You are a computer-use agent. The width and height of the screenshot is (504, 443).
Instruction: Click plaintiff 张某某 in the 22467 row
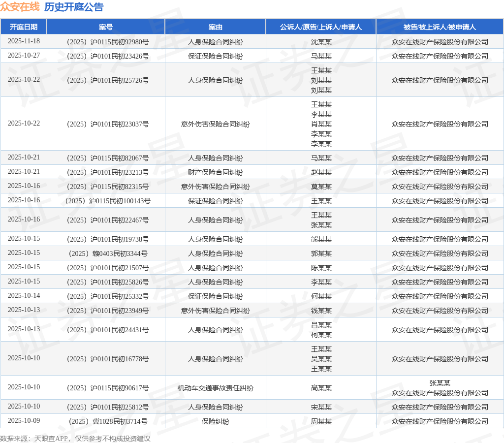(321, 225)
